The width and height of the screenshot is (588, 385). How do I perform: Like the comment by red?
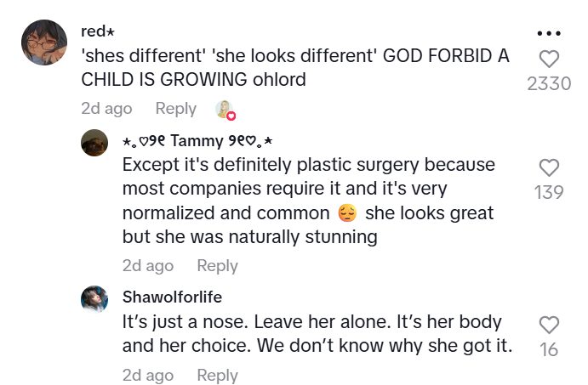[550, 59]
